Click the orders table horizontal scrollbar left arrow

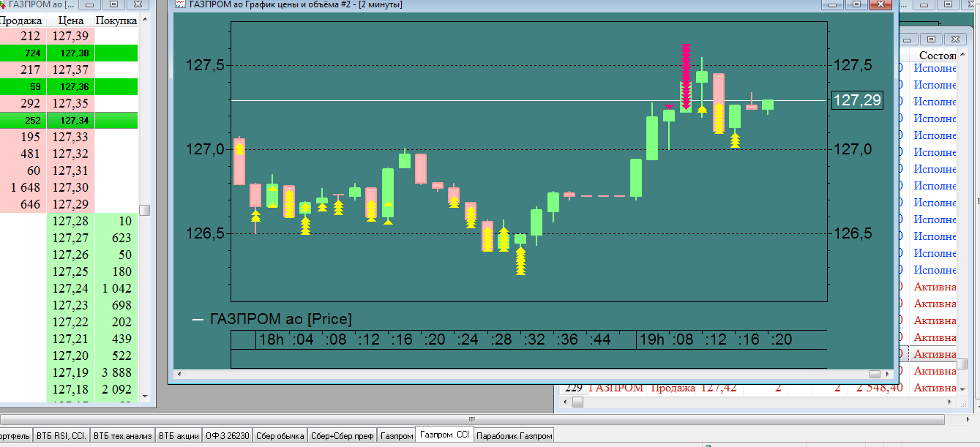pyautogui.click(x=564, y=402)
